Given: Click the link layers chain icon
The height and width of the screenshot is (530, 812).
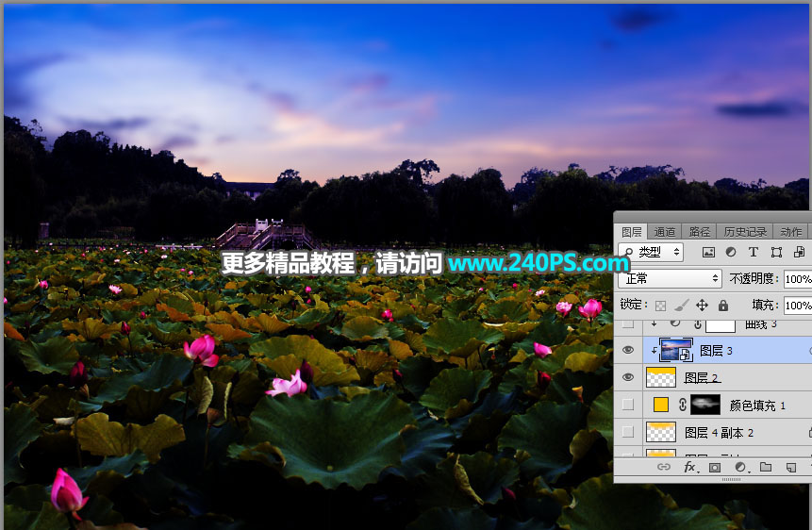Looking at the screenshot, I should [x=663, y=467].
